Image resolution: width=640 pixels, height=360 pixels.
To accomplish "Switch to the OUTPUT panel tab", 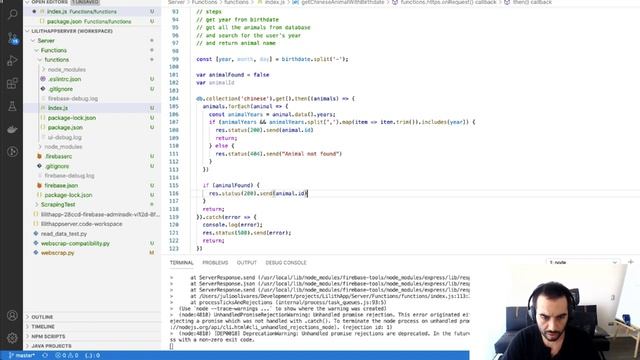I will tap(247, 263).
